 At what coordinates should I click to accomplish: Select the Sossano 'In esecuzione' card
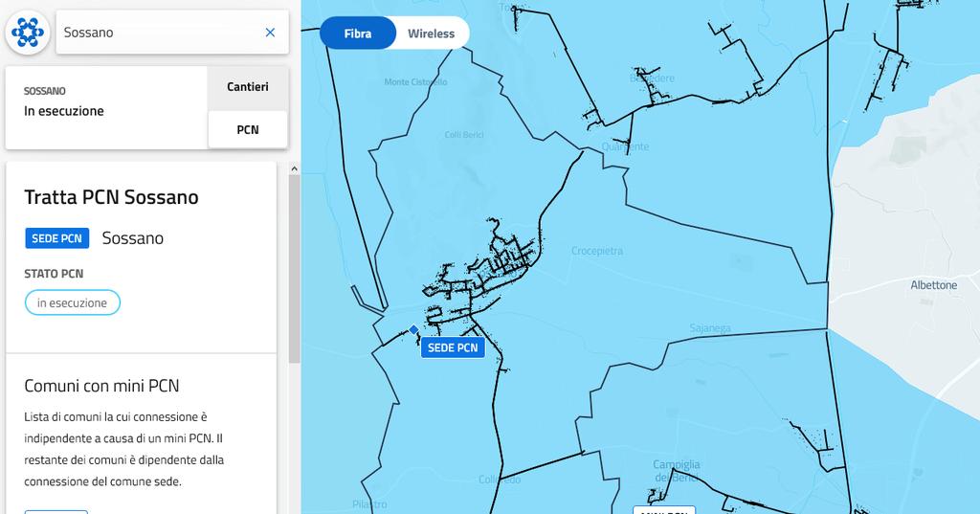coord(106,107)
